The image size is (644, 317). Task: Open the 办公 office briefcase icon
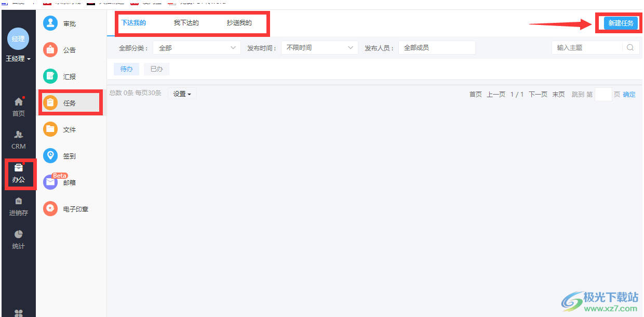pos(19,168)
